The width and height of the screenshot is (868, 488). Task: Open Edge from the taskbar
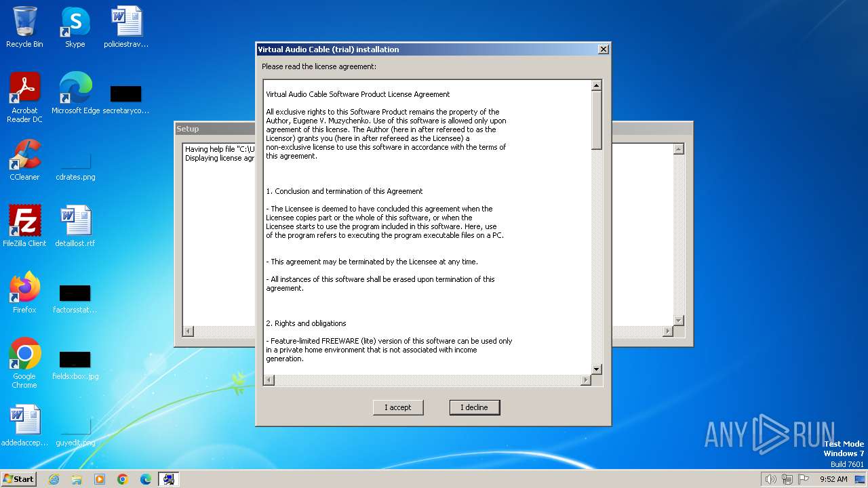tap(146, 479)
